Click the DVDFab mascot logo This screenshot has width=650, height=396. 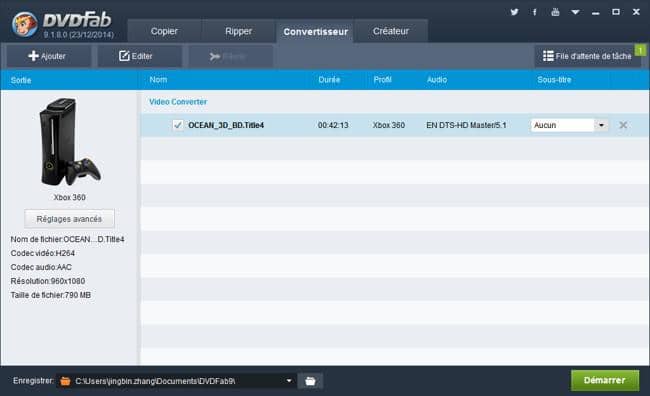(24, 24)
